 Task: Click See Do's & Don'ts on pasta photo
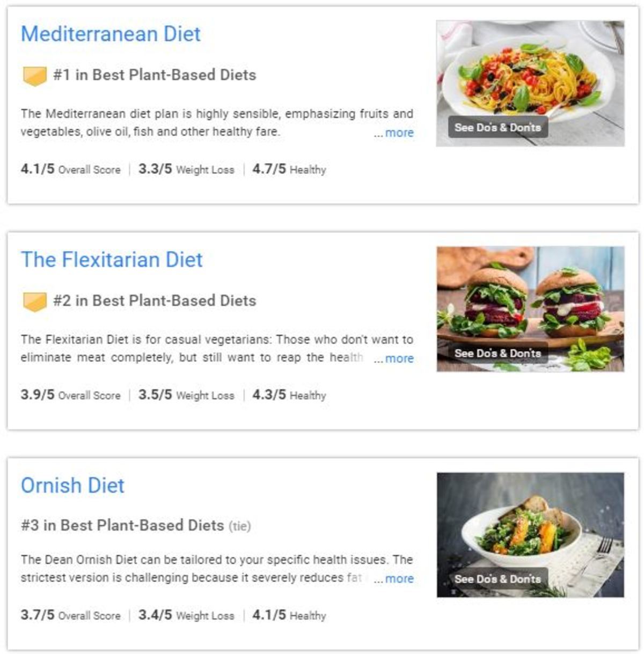coord(497,127)
